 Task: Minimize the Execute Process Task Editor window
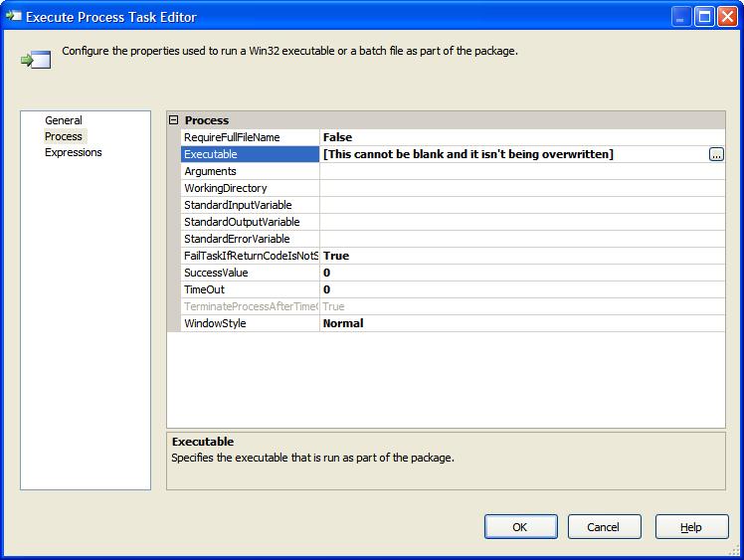coord(681,17)
